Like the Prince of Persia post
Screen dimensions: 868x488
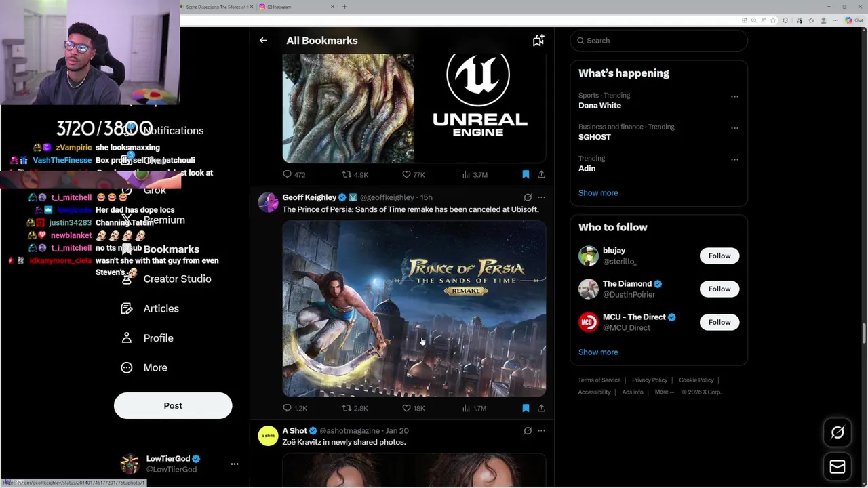click(x=413, y=408)
